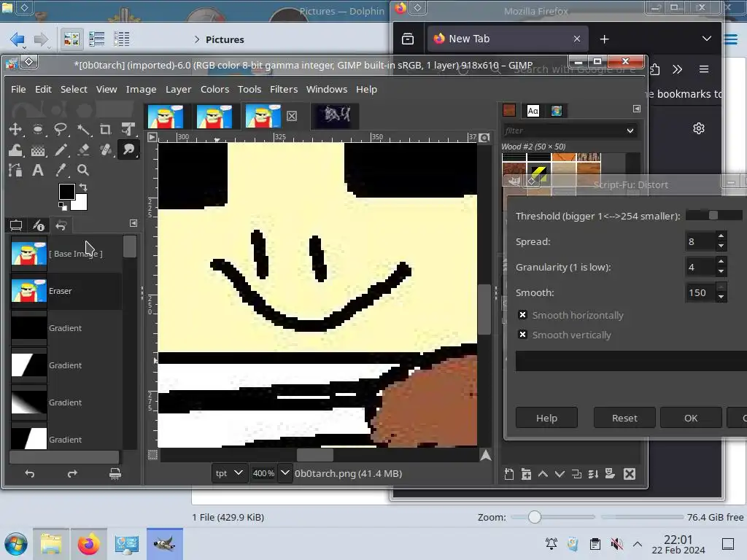
Task: Select the Eraser tool icon in toolbox
Action: coord(83,150)
